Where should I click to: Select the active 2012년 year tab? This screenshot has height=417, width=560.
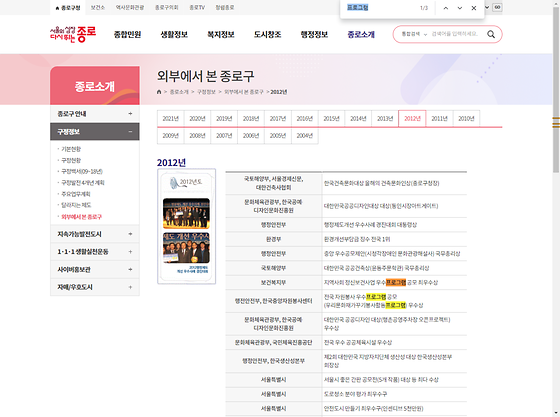pos(412,119)
